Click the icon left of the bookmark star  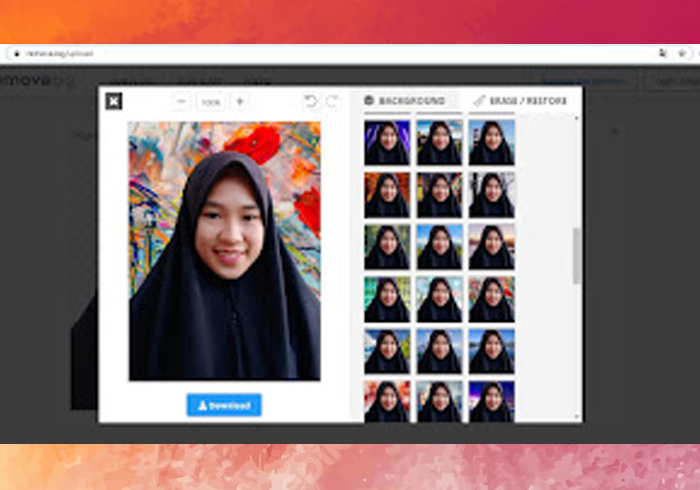pyautogui.click(x=662, y=54)
